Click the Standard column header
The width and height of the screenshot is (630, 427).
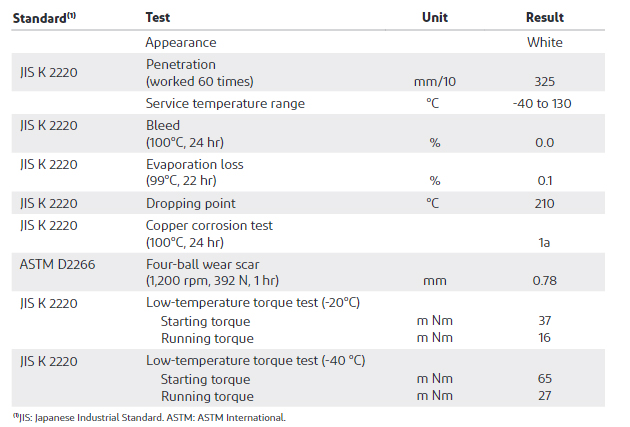click(44, 18)
